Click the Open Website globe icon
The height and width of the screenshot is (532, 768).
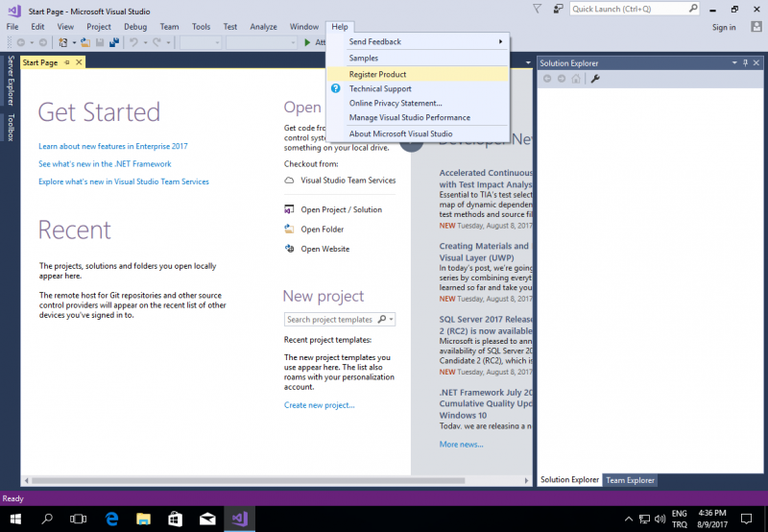290,249
